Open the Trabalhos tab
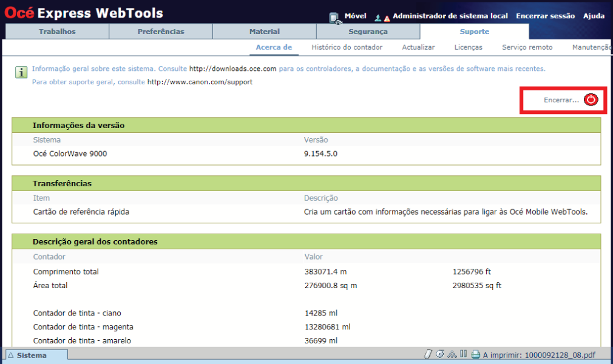The height and width of the screenshot is (364, 613). click(57, 32)
